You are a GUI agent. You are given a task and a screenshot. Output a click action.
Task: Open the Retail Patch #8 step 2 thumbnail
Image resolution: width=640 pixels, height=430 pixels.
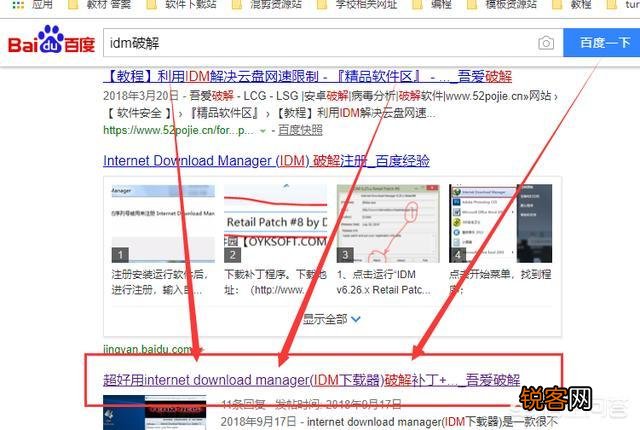tap(276, 224)
